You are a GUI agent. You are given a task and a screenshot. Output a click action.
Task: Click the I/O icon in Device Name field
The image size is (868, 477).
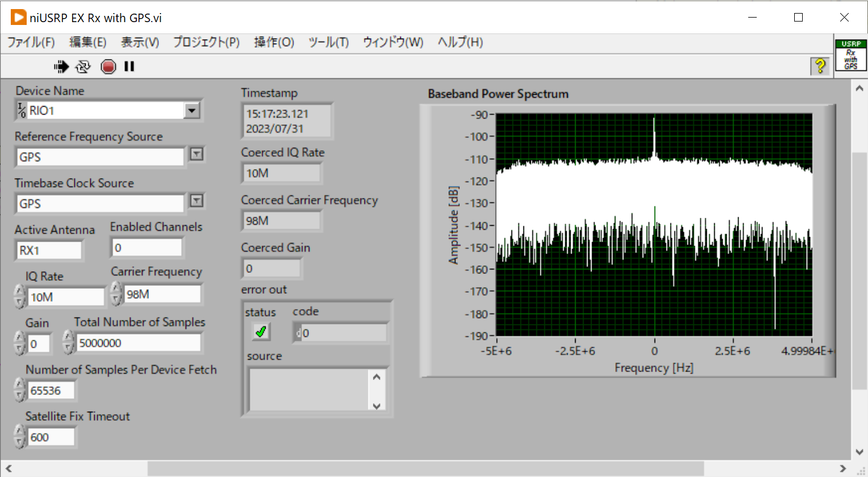tap(22, 111)
